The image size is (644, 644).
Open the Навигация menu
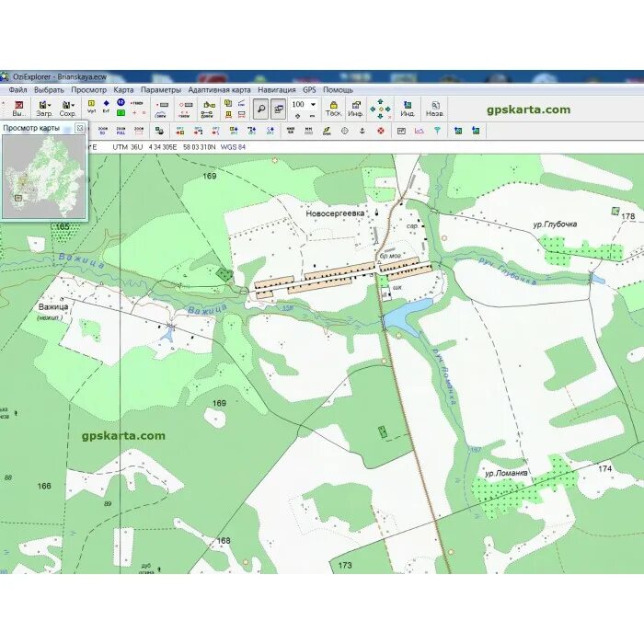pos(276,89)
